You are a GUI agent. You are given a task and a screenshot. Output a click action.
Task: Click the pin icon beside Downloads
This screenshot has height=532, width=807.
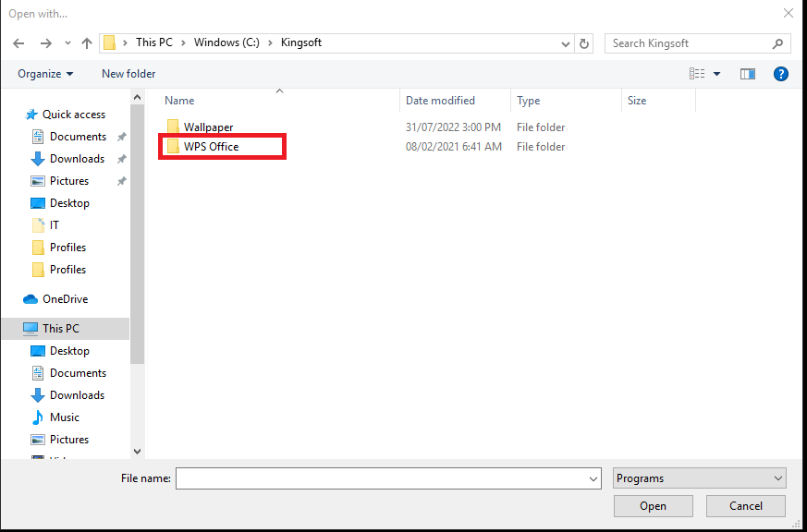tap(121, 159)
